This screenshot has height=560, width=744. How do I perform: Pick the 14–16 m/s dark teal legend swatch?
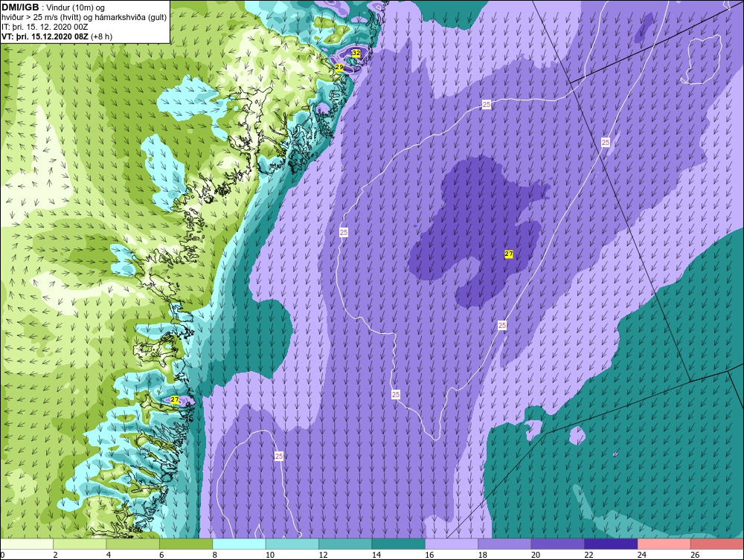399,544
